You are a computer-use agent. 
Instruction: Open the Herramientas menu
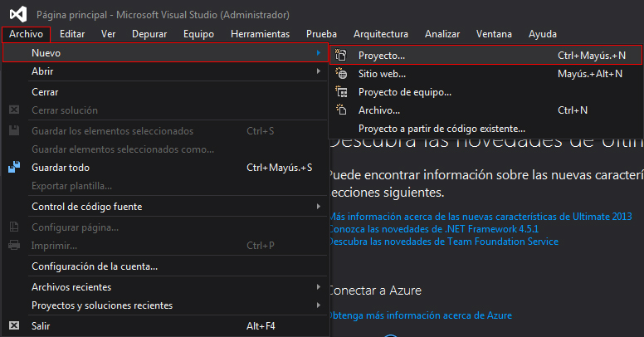pos(260,34)
